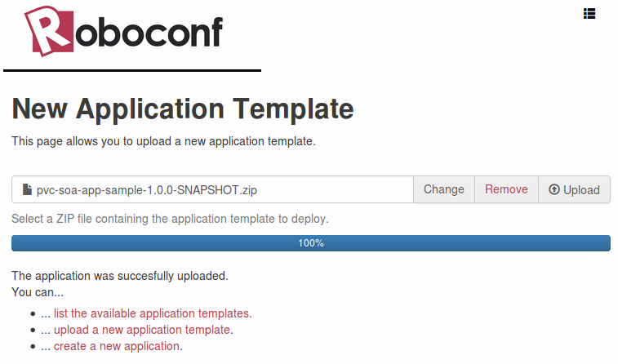Click the Upload button label
618x364 pixels.
point(581,190)
